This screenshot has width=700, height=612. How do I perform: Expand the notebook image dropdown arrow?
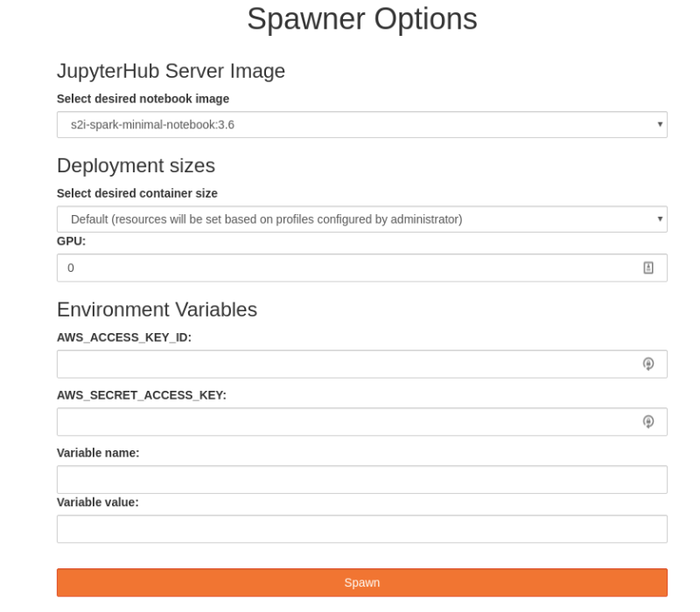(660, 124)
